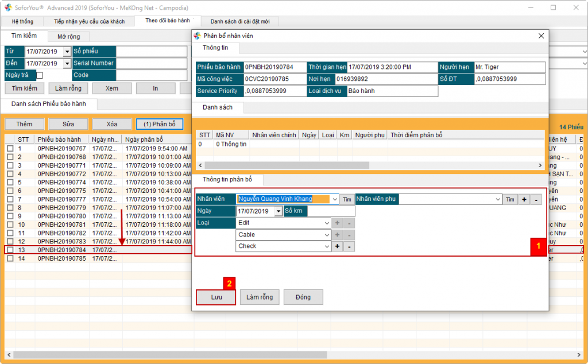588x364 pixels.
Task: Click the (1) Phân bổ button
Action: 159,124
